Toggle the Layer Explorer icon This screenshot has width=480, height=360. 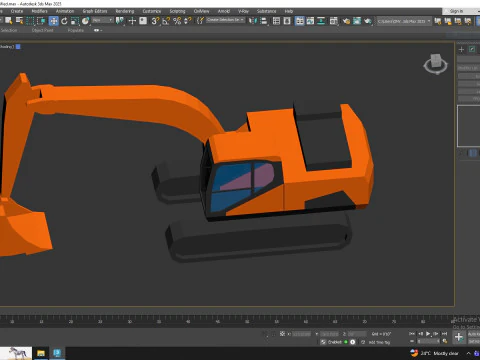click(x=287, y=21)
